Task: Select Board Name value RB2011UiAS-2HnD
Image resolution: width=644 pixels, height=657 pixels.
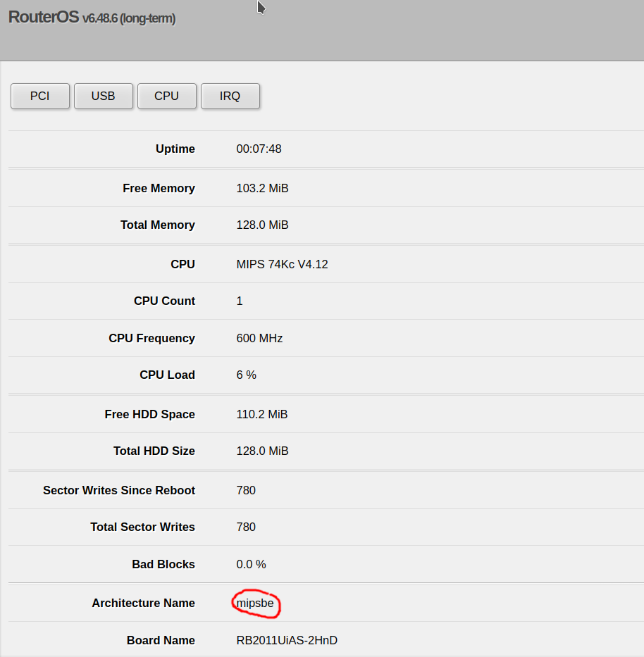Action: (287, 640)
